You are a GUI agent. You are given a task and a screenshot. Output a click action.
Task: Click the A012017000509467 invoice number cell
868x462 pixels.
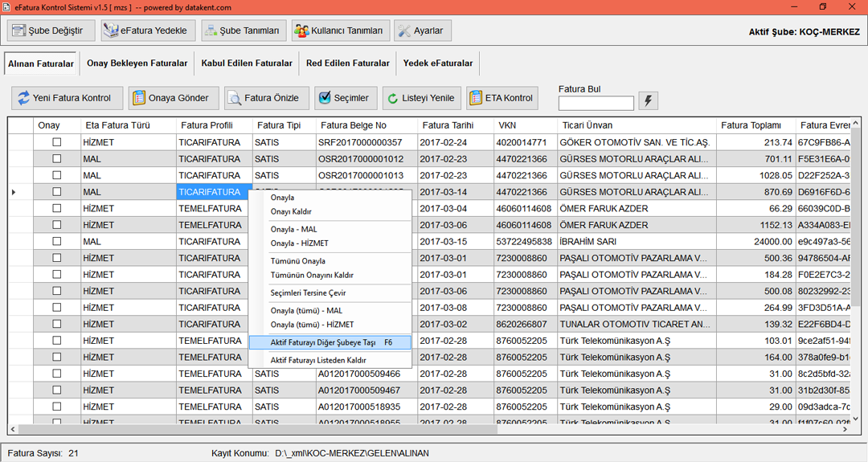pos(366,390)
